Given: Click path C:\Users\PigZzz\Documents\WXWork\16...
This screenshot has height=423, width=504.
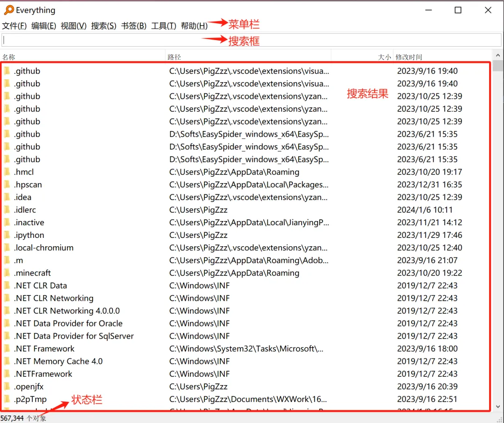Looking at the screenshot, I should click(x=248, y=399).
